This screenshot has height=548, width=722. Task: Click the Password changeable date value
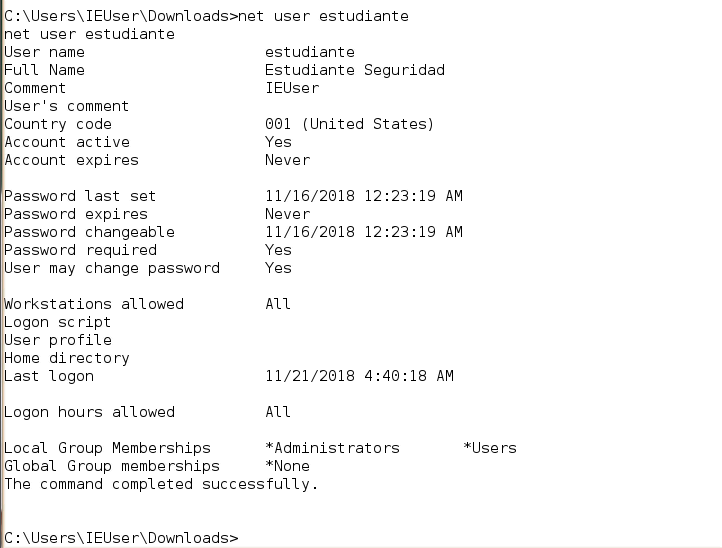363,232
